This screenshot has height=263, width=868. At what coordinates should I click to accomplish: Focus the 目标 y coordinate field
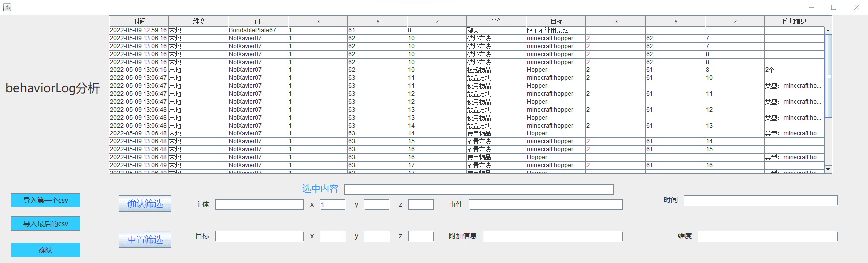(376, 236)
